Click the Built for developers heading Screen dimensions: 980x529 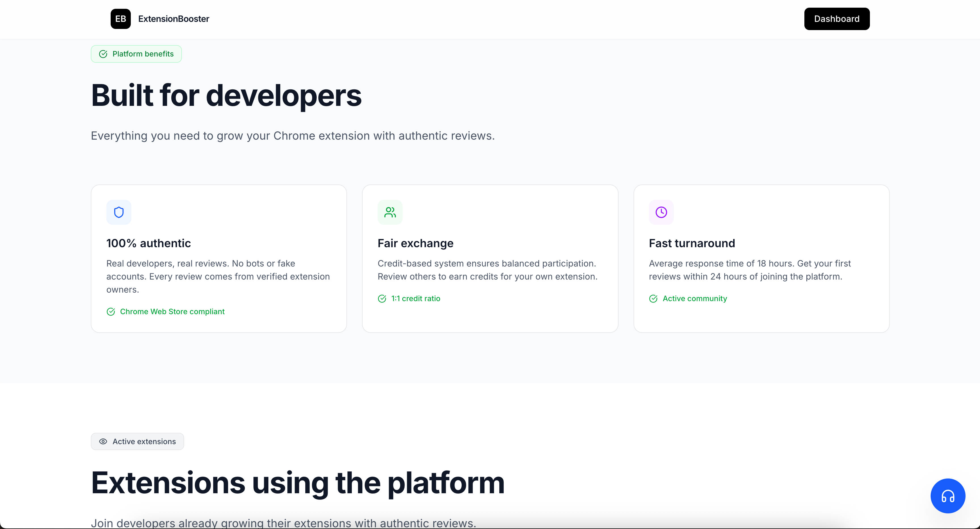coord(226,96)
